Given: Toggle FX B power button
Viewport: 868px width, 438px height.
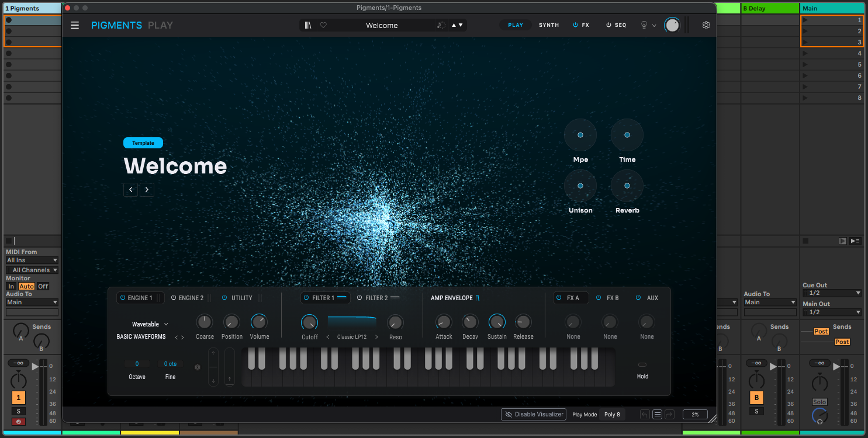Looking at the screenshot, I should point(599,298).
